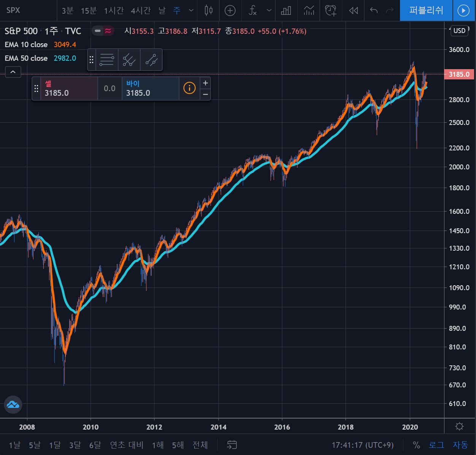Set range to 연초 대비
This screenshot has height=455, width=476.
click(127, 445)
